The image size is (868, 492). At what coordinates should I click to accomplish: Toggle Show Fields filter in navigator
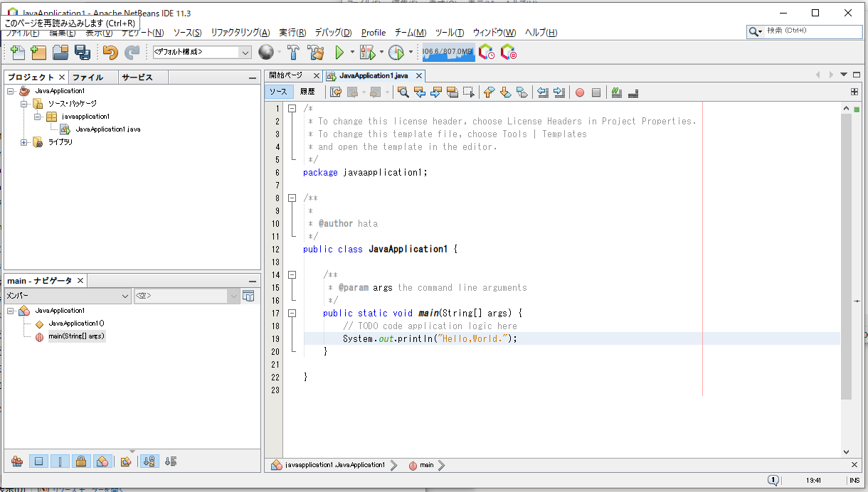pos(38,461)
